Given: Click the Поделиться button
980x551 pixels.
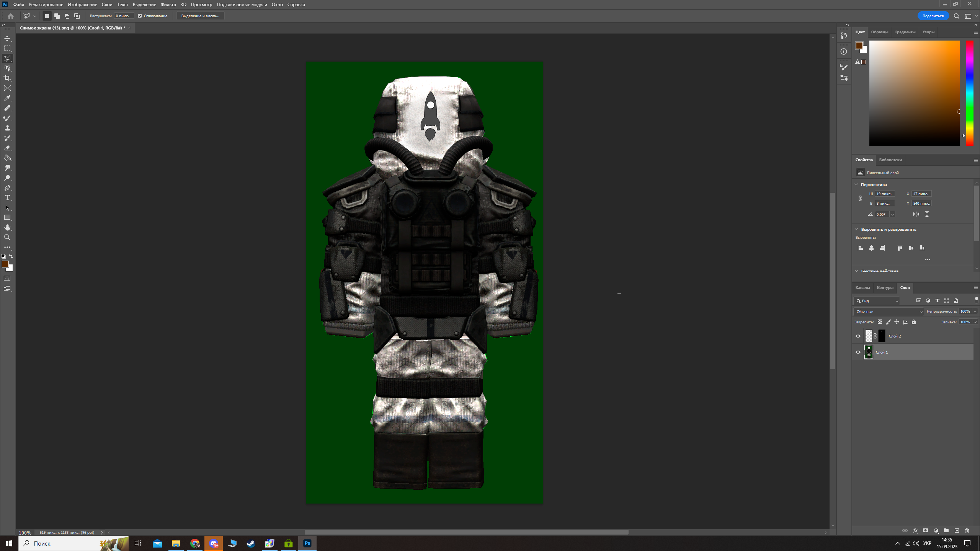Looking at the screenshot, I should pyautogui.click(x=933, y=16).
